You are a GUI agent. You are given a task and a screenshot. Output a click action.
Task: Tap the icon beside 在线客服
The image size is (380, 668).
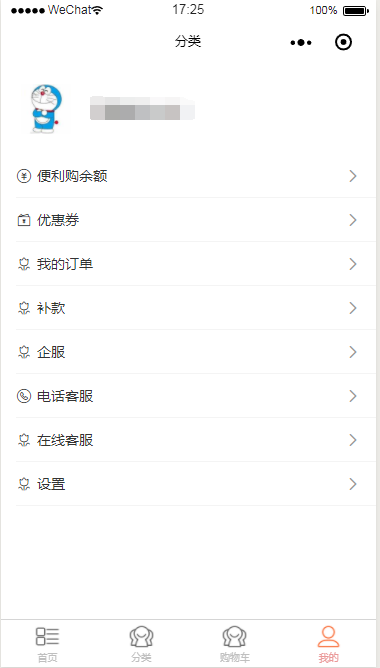coord(23,441)
